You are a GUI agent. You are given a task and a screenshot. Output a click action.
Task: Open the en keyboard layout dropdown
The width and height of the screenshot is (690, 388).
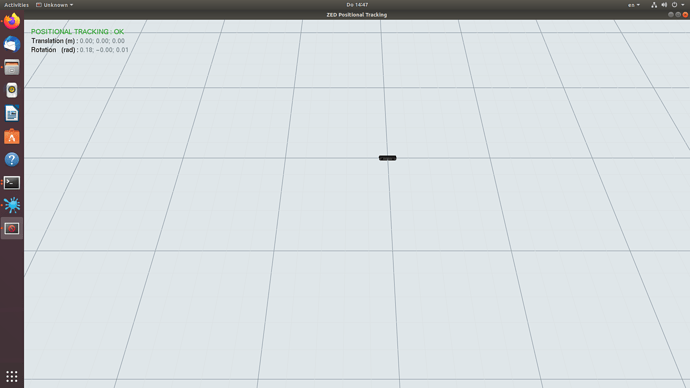(x=634, y=5)
